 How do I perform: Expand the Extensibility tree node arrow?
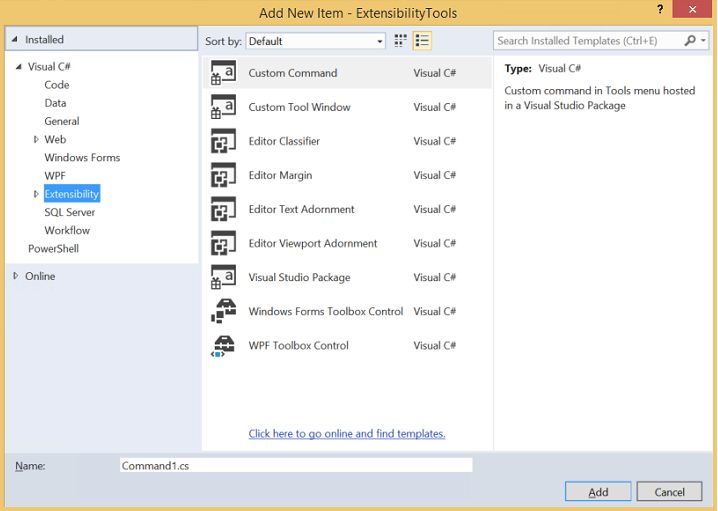[36, 194]
